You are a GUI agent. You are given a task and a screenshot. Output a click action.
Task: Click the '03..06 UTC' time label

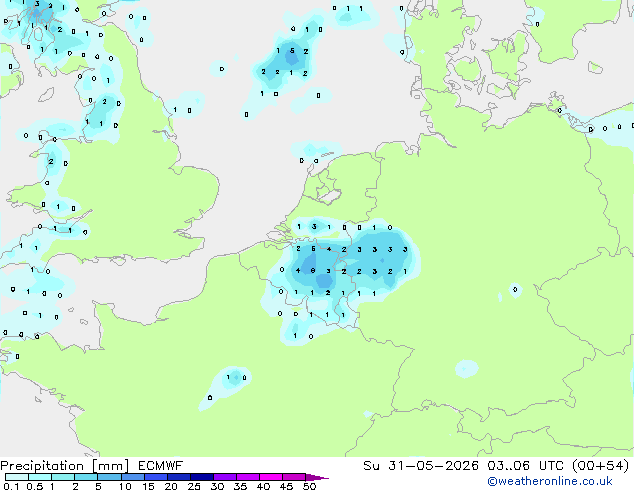[525, 466]
